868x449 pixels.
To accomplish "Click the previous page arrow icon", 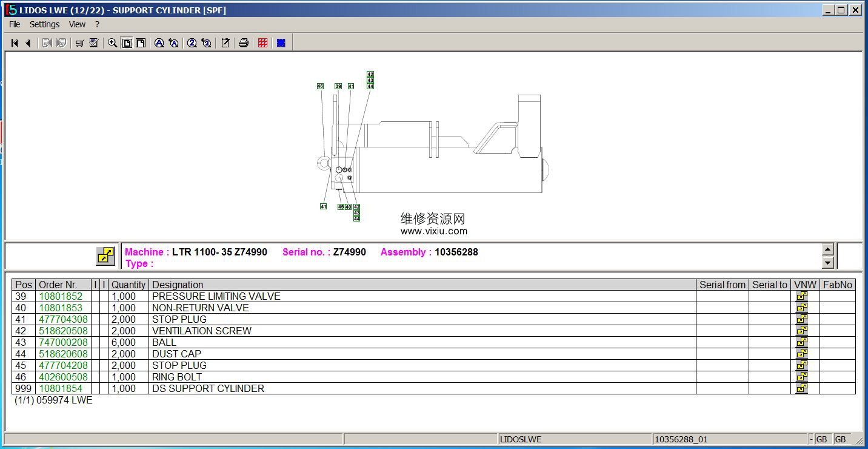I will pyautogui.click(x=28, y=43).
